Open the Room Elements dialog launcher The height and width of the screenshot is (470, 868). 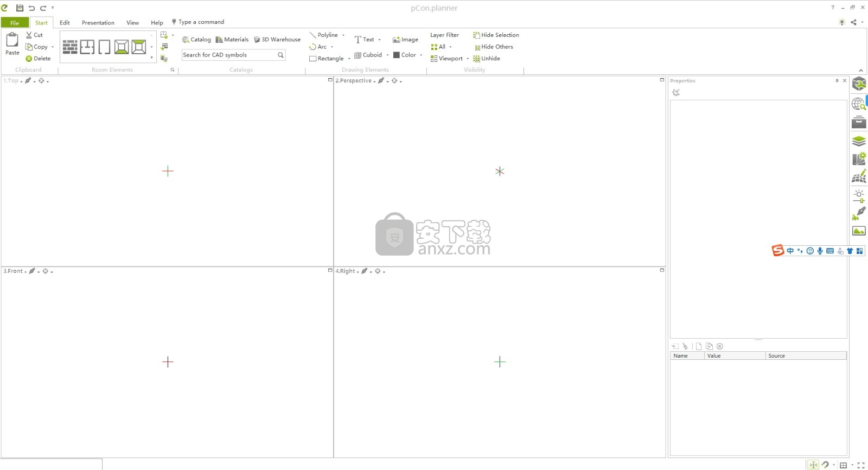click(x=173, y=70)
